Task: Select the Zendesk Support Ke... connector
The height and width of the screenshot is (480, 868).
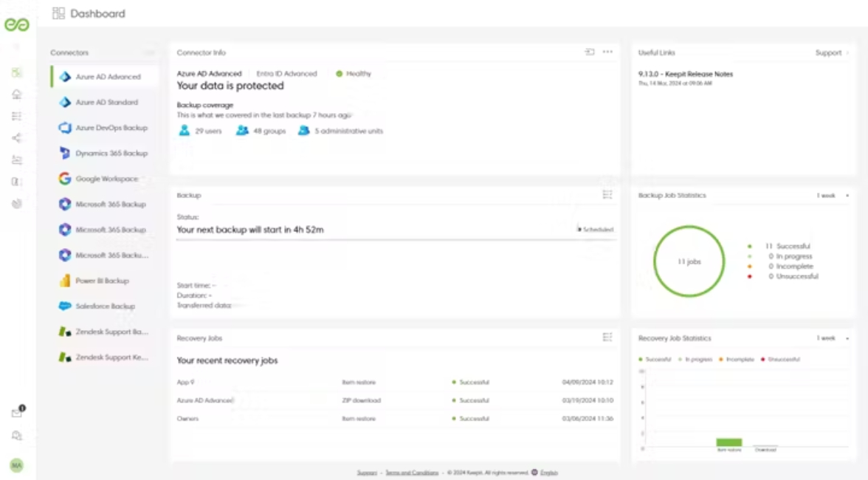Action: coord(103,357)
